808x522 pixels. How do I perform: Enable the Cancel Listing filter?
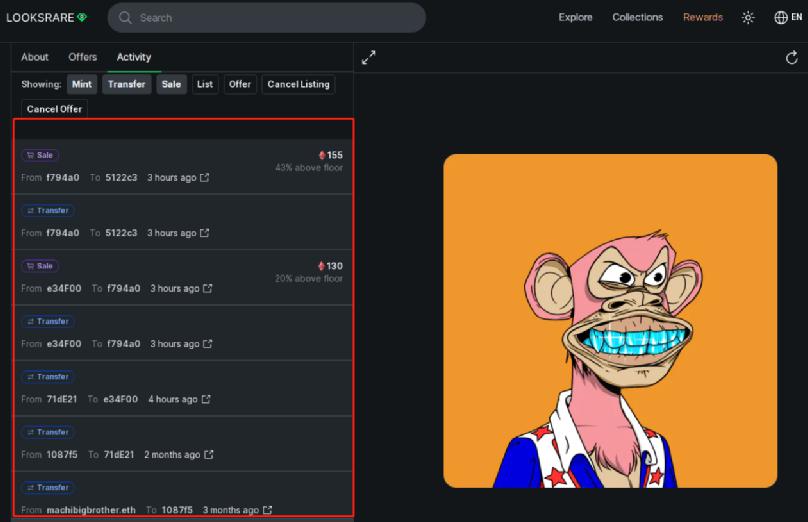298,85
